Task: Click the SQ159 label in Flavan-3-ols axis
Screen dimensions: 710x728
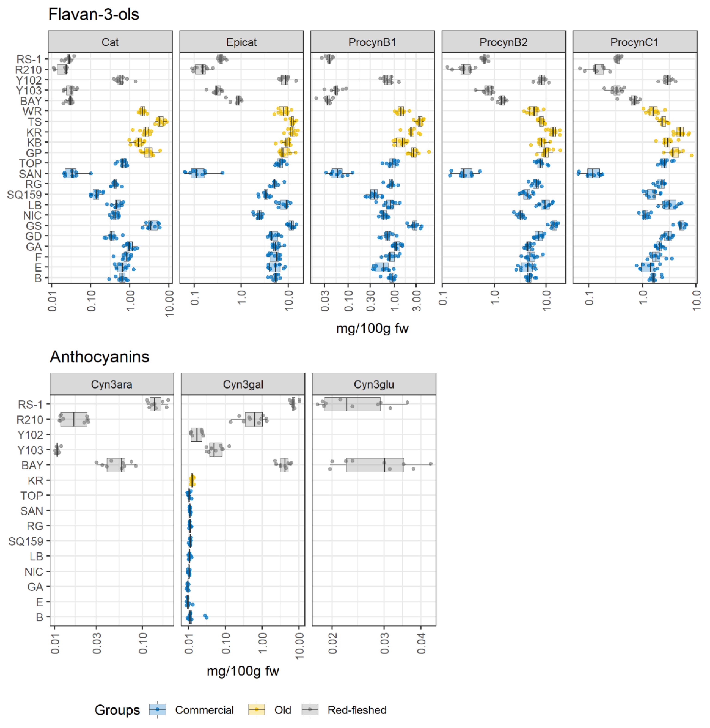Action: pos(24,195)
